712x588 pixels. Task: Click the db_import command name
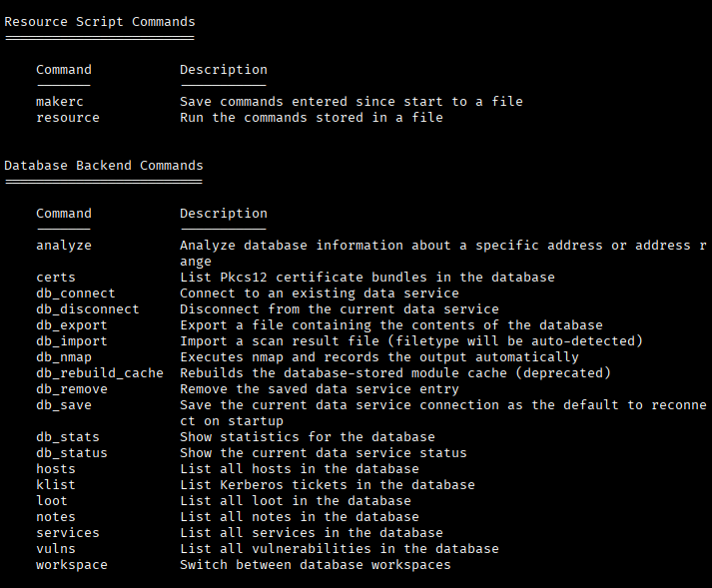72,341
